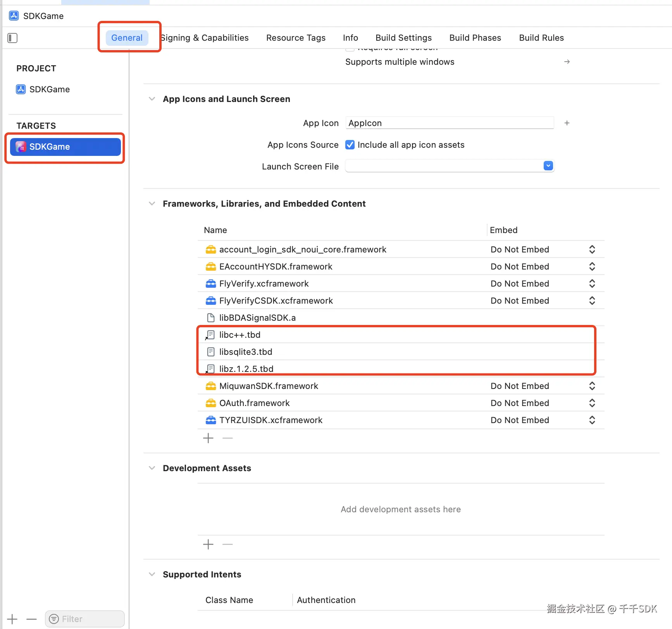The image size is (672, 629).
Task: Select libsqlite3.tbd row
Action: click(401, 352)
